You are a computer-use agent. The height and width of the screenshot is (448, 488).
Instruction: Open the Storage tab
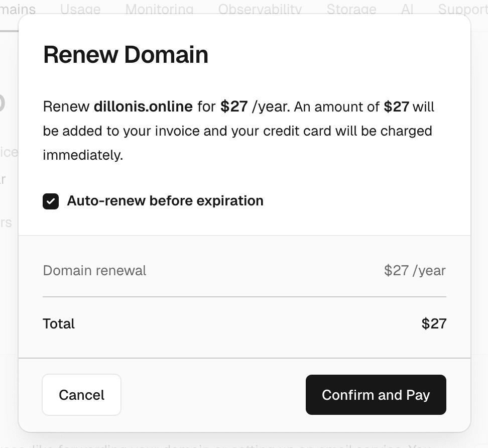351,9
